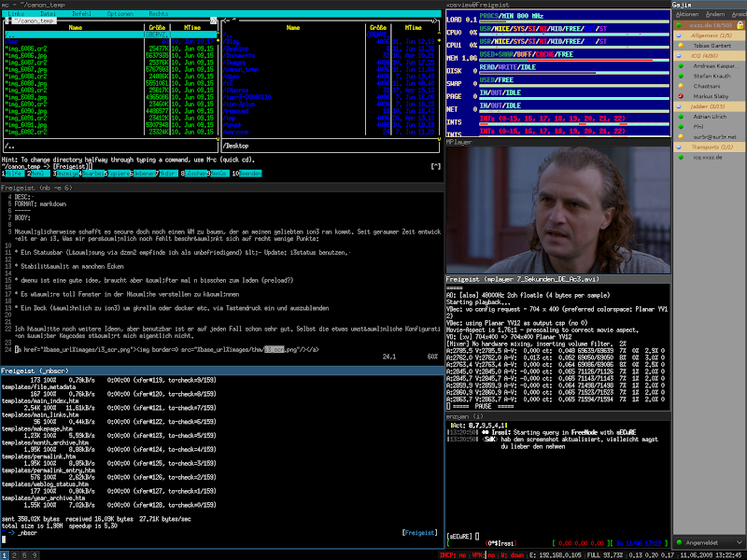Click the selected /.. row in left mc panel

pos(110,35)
